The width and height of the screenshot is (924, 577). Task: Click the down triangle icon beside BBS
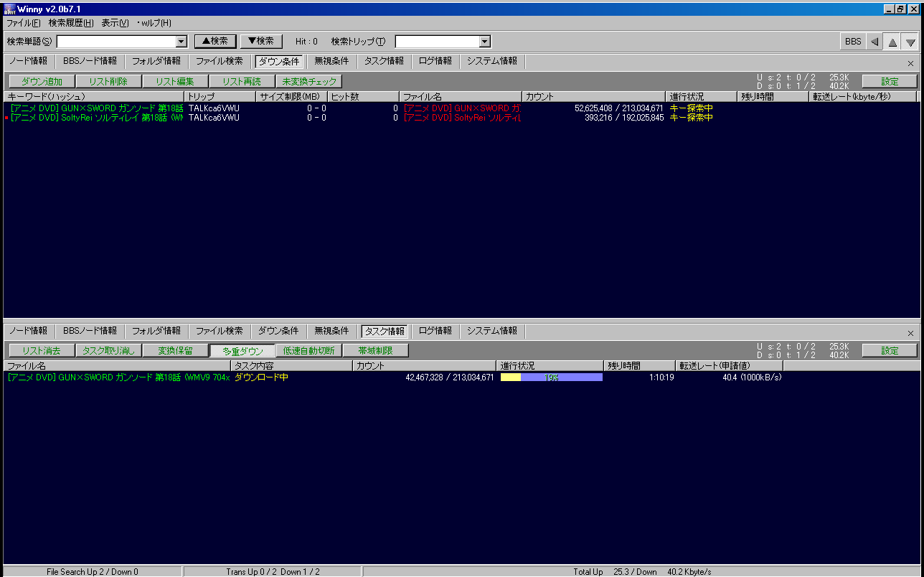point(910,42)
